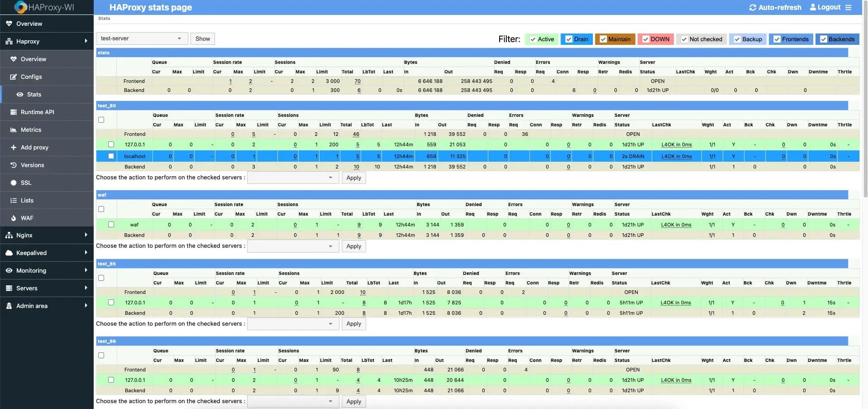Select the checkbox for localhost server
The width and height of the screenshot is (868, 409).
coord(111,156)
